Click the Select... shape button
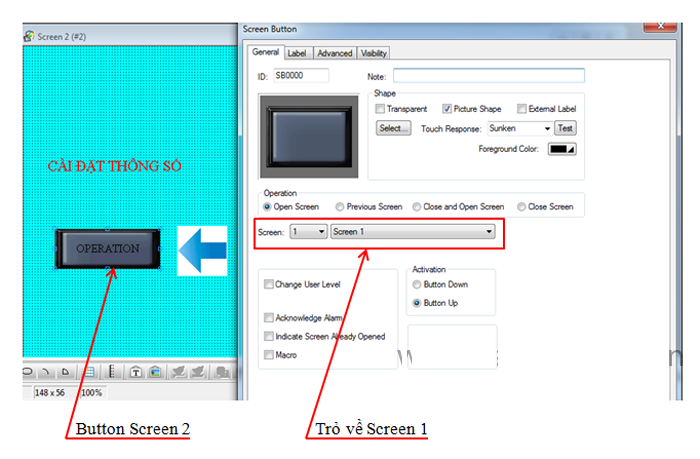The image size is (700, 459). click(393, 128)
